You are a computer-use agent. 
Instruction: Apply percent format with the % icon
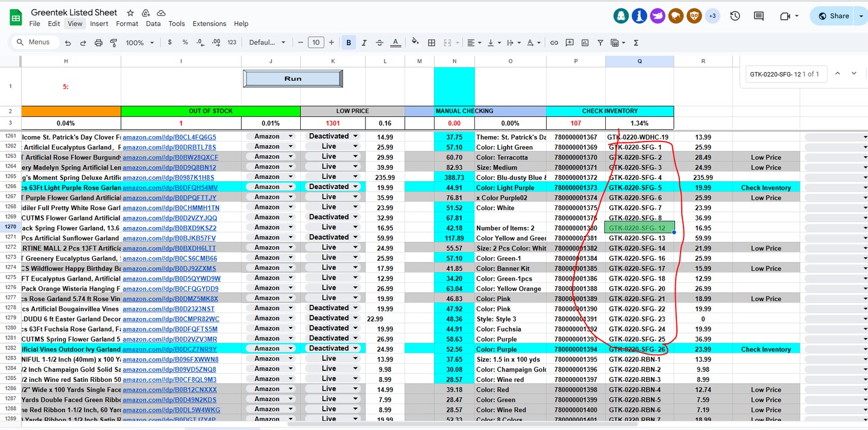(185, 42)
